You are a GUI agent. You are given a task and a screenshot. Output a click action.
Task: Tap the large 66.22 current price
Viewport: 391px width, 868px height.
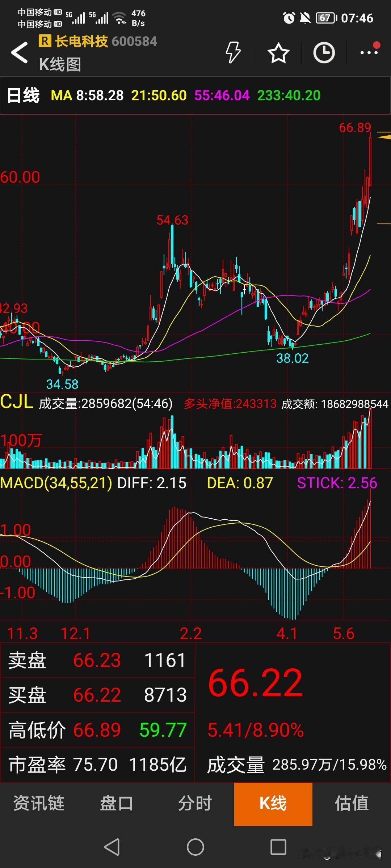pyautogui.click(x=256, y=683)
